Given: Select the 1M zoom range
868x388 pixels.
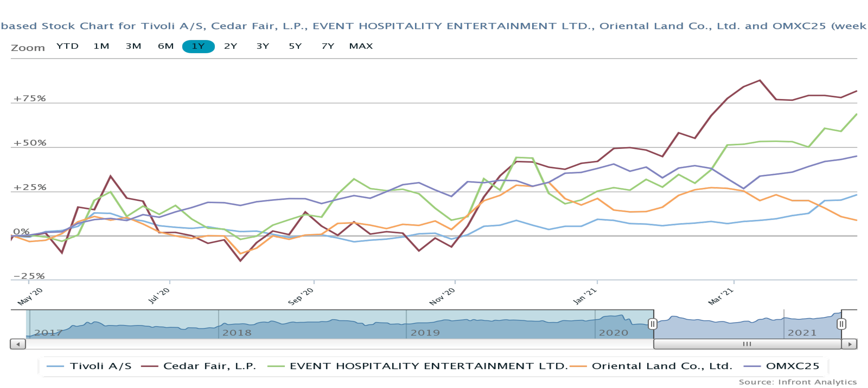Looking at the screenshot, I should (101, 46).
